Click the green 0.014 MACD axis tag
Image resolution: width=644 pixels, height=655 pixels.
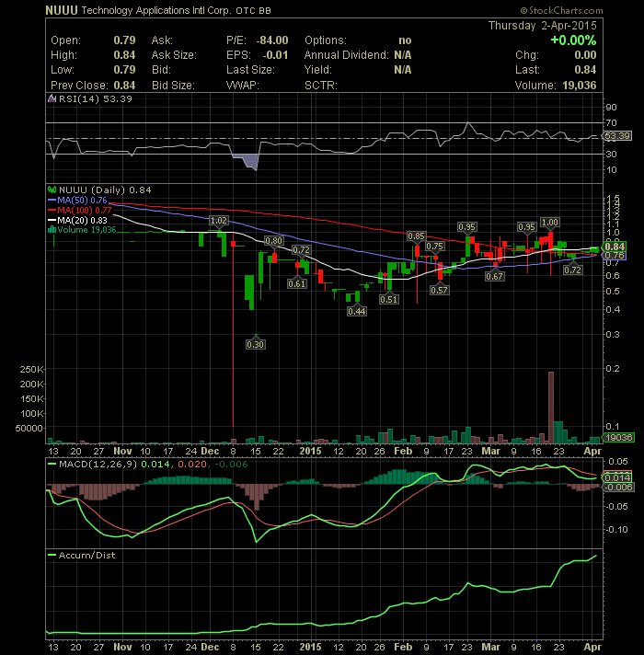tap(616, 477)
